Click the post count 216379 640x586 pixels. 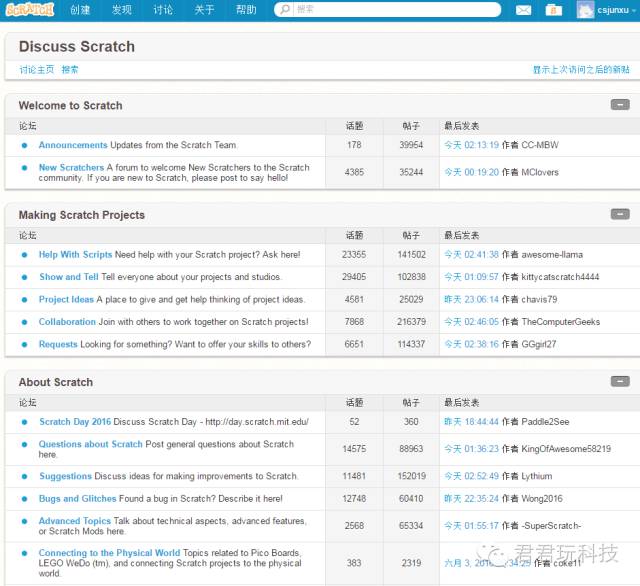tap(411, 322)
